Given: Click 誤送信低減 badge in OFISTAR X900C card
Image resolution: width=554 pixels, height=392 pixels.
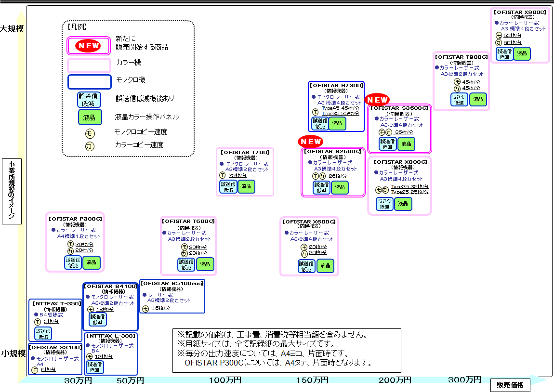Looking at the screenshot, I should point(504,53).
